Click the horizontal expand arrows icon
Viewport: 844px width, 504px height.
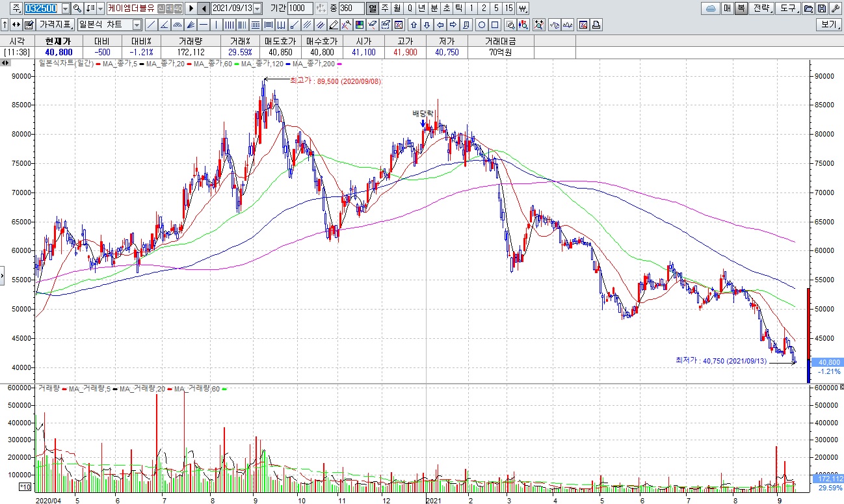[16, 25]
